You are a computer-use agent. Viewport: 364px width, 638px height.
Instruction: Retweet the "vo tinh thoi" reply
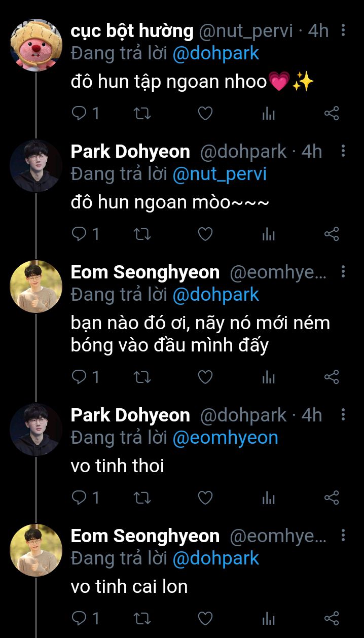tap(142, 498)
